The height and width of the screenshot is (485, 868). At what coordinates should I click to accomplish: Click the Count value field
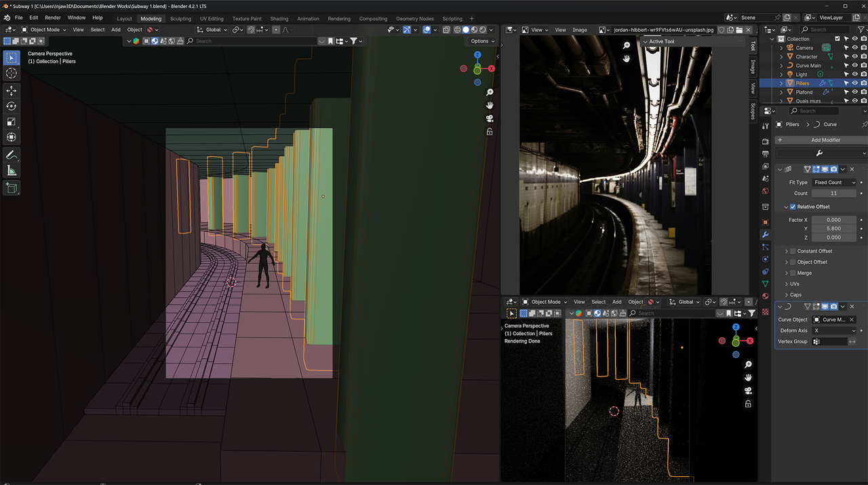[834, 193]
